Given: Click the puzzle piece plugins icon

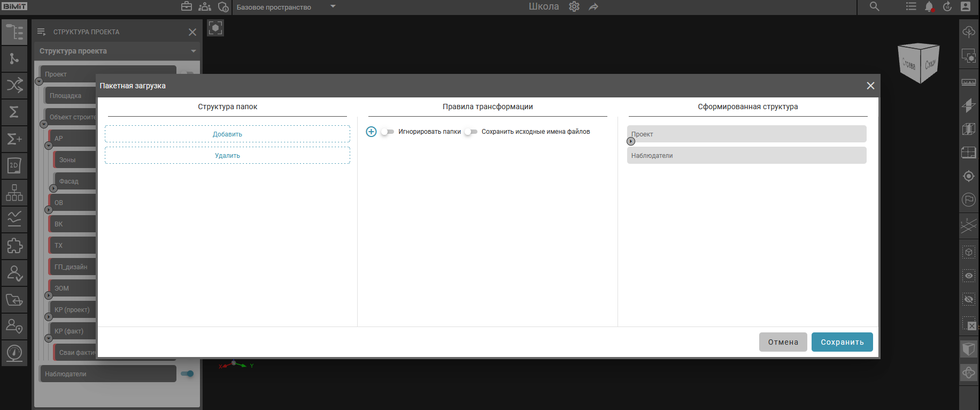Looking at the screenshot, I should tap(14, 246).
